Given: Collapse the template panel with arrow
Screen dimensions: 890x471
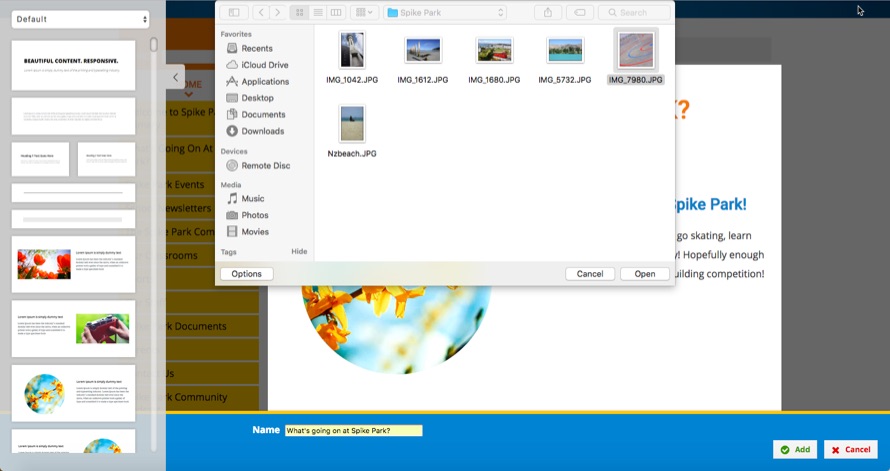Looking at the screenshot, I should tap(175, 77).
